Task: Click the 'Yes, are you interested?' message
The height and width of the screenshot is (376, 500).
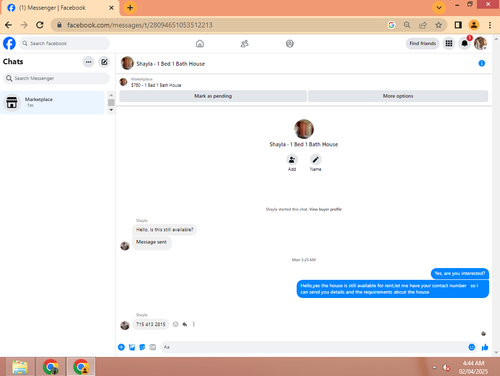Action: click(460, 273)
